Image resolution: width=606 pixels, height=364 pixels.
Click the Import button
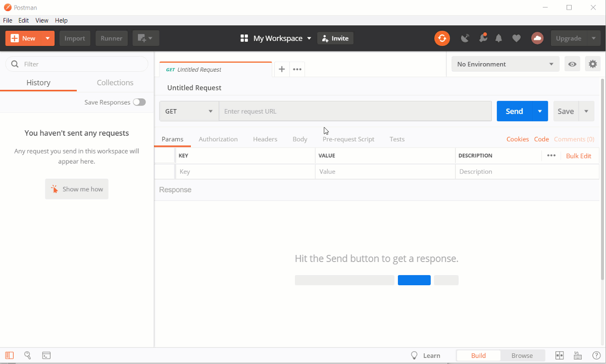75,38
